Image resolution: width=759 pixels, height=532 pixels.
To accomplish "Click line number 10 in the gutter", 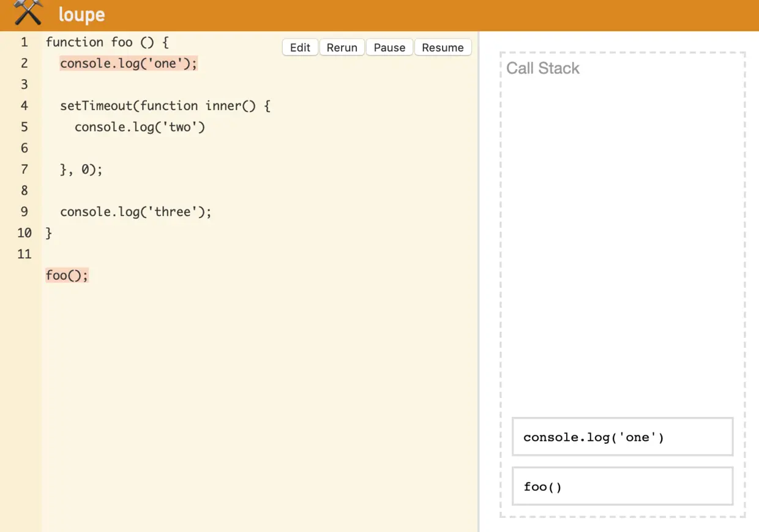I will [24, 233].
